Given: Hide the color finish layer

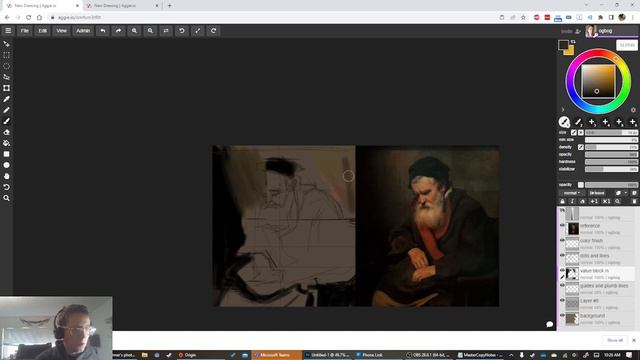Looking at the screenshot, I should click(x=562, y=240).
